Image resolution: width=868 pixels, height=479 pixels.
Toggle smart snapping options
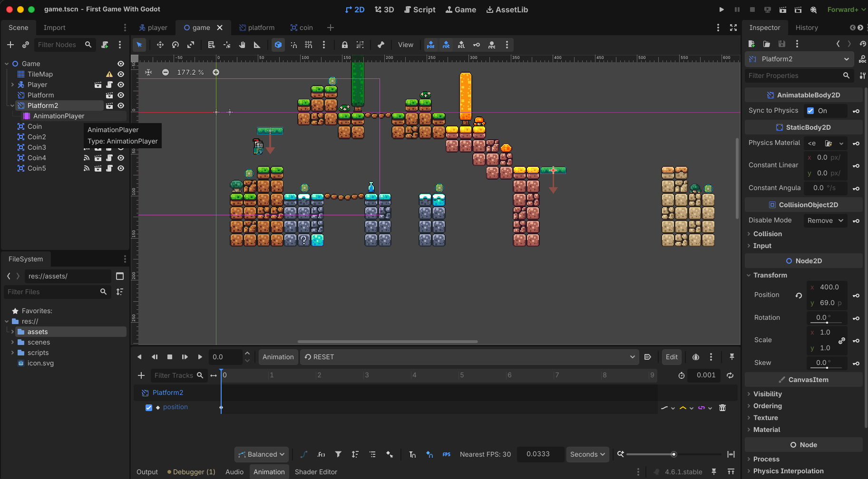(294, 45)
